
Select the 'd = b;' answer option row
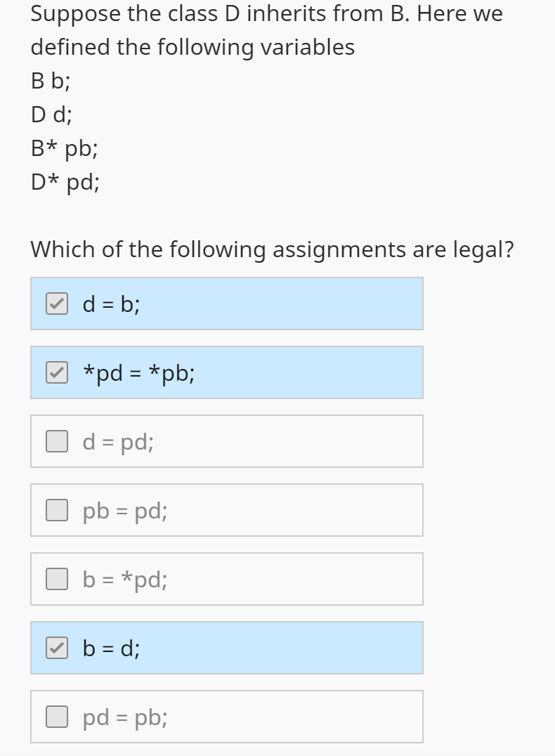226,303
